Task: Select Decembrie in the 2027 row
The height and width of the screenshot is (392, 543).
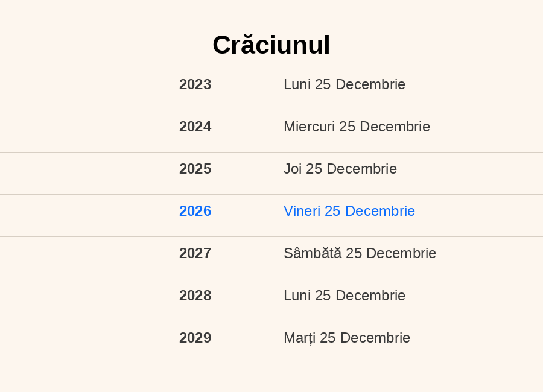Action: tap(401, 253)
